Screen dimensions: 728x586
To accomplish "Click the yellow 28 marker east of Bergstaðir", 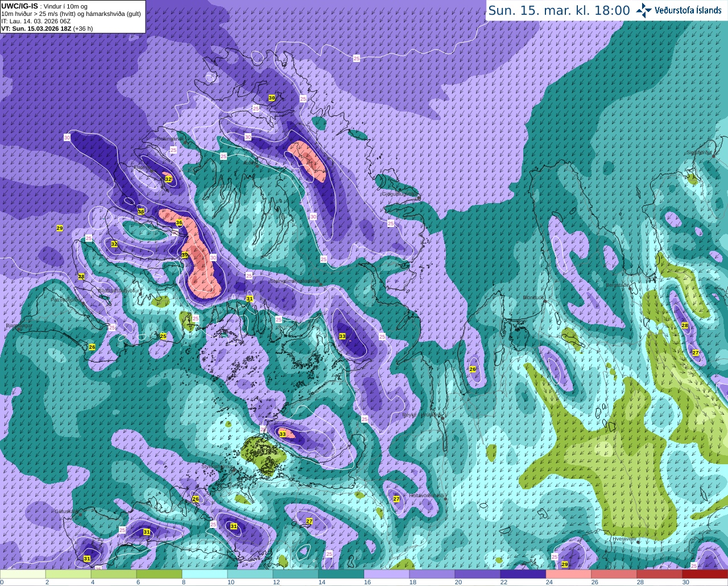I will click(685, 325).
